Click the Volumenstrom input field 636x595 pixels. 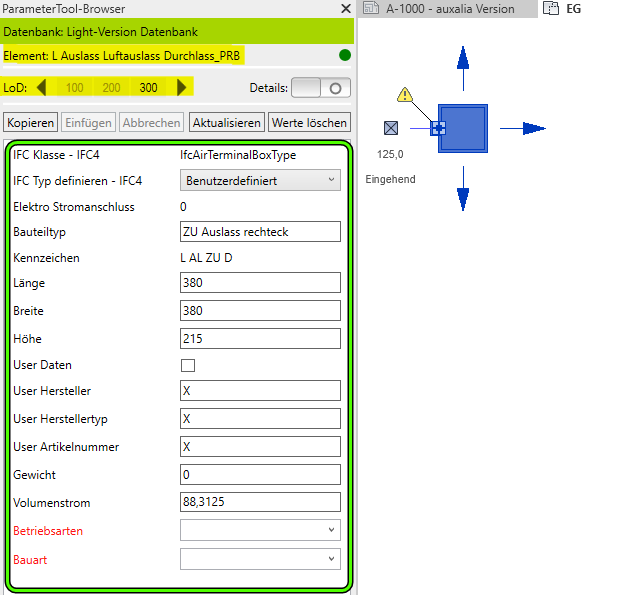(260, 501)
